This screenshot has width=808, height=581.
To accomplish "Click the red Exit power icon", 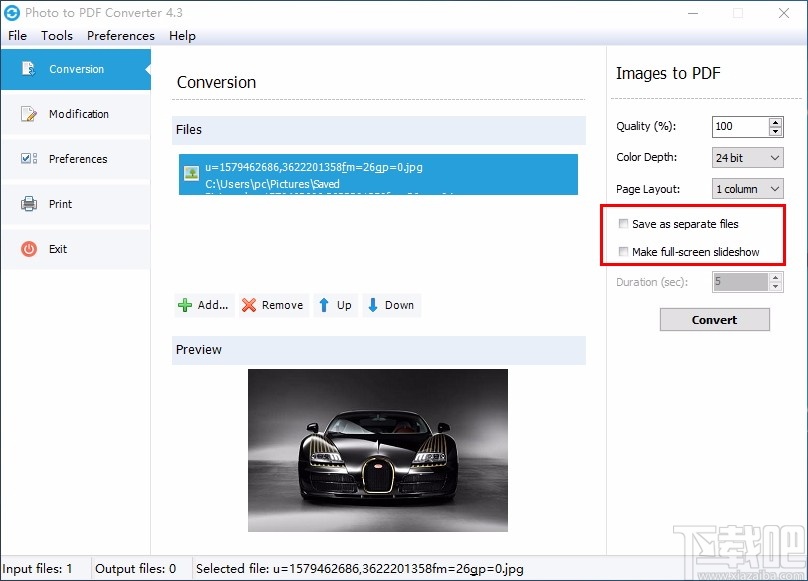I will point(28,249).
